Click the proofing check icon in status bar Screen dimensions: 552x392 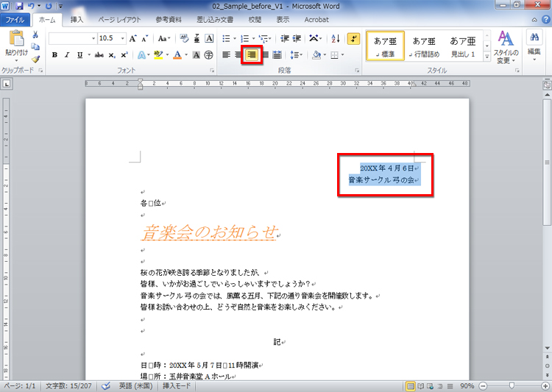[x=105, y=386]
